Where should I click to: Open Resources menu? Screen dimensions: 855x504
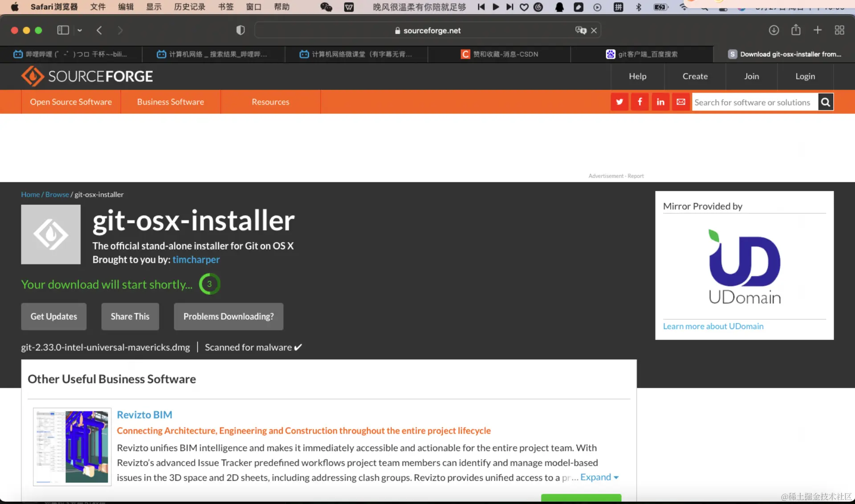270,102
